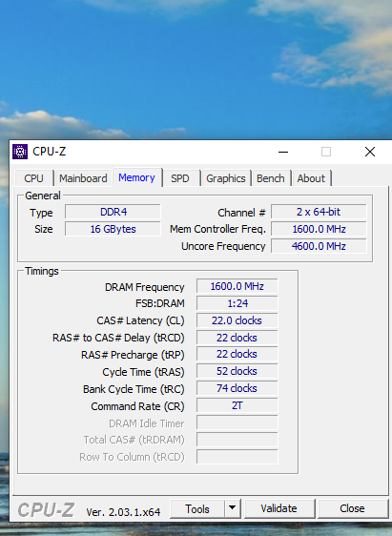Click the "General" group heading
392x536 pixels.
pyautogui.click(x=43, y=196)
